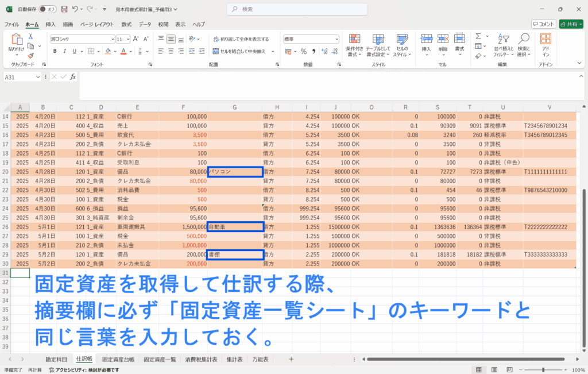The image size is (588, 374).
Task: Open the Add-ins (アドイン) icon
Action: tap(546, 45)
